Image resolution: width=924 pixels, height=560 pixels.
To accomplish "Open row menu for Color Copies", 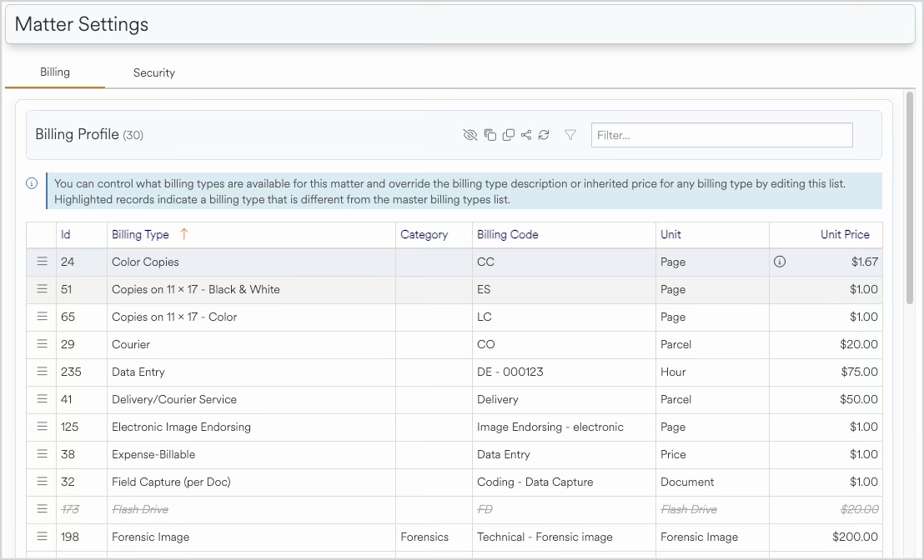I will click(42, 262).
